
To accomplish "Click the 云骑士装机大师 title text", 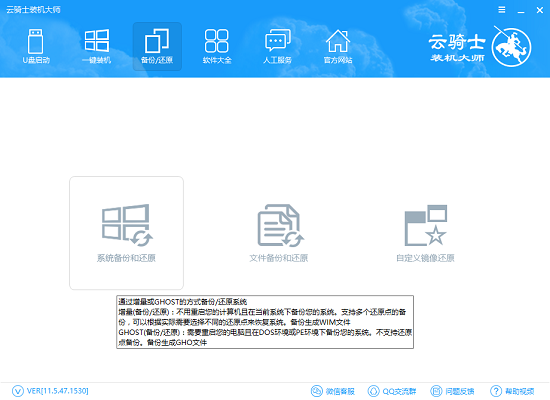I will point(33,10).
